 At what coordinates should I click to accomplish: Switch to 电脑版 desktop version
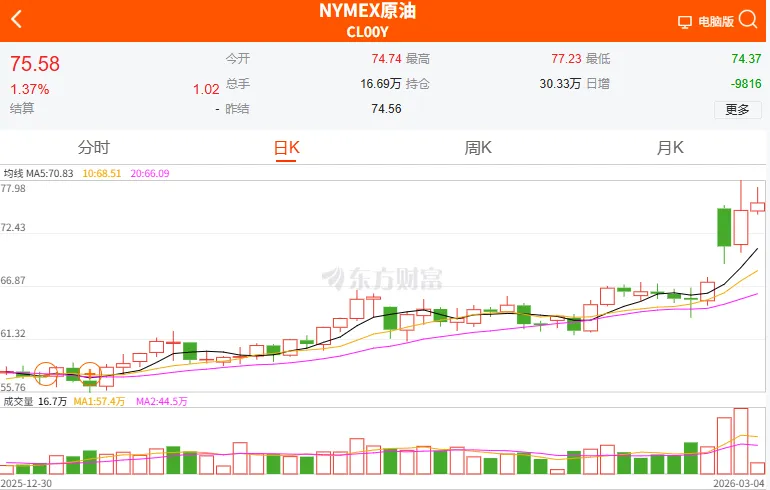(716, 22)
